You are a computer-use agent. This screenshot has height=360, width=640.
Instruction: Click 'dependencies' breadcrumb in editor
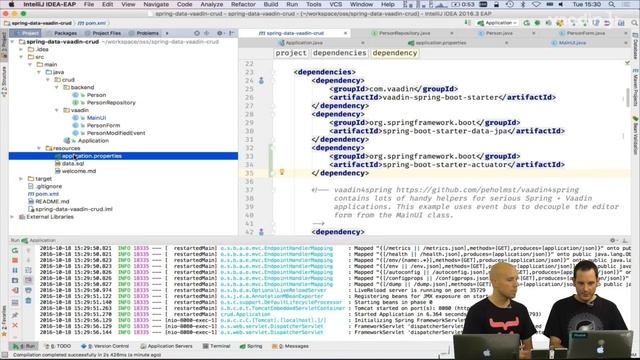[340, 53]
